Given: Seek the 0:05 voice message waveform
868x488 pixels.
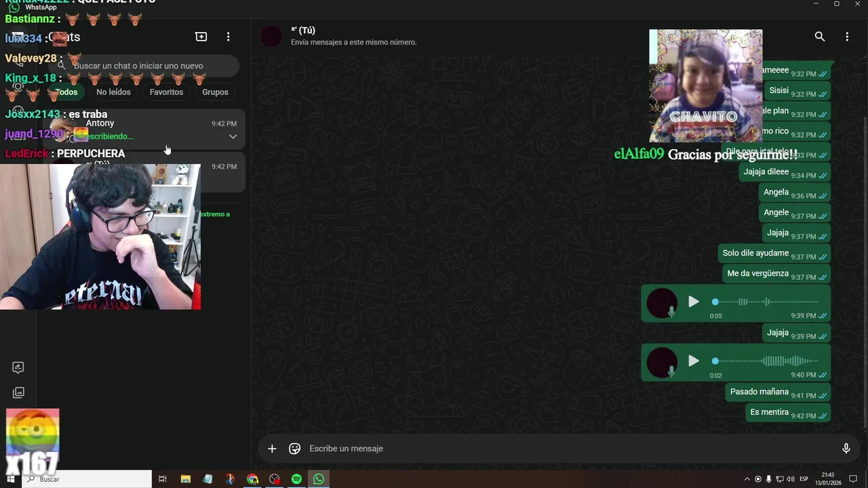Looking at the screenshot, I should [x=766, y=302].
